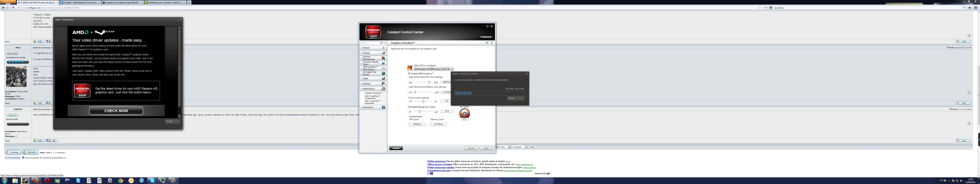Open the Preferences menu
The width and height of the screenshot is (980, 184).
pos(485,37)
